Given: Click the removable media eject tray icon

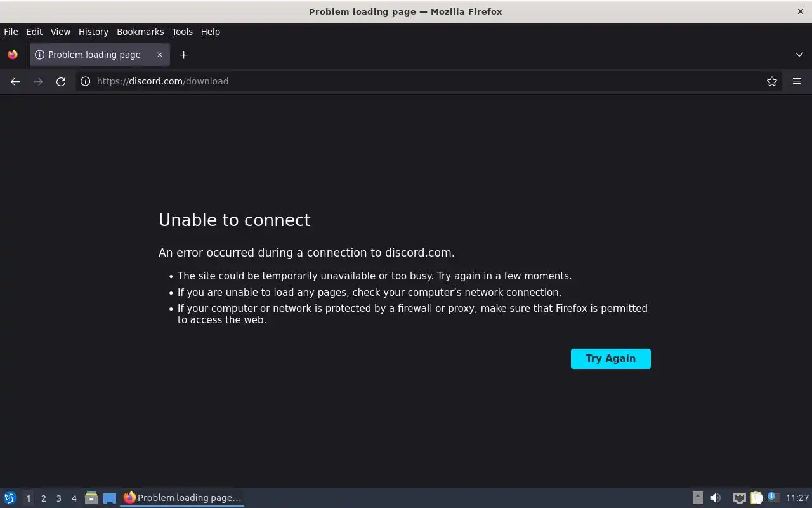Looking at the screenshot, I should point(697,498).
